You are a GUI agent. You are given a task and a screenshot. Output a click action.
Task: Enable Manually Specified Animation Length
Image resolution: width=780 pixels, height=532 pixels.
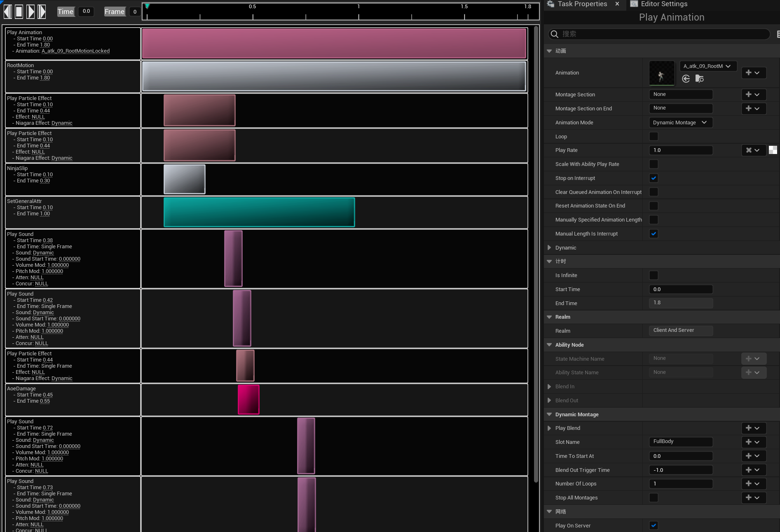[654, 220]
